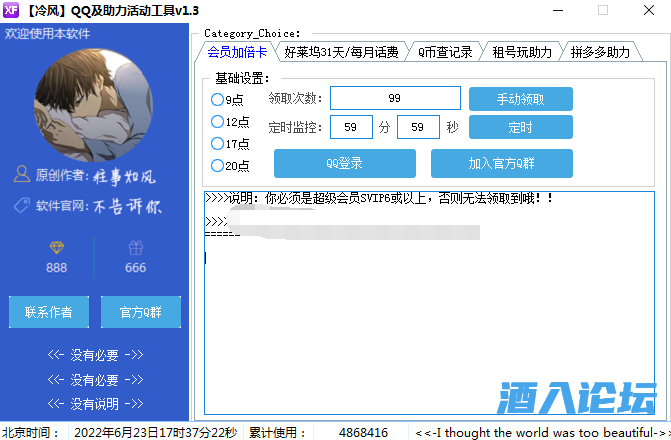This screenshot has height=440, width=671.
Task: Click the yellow diamond icon above 888
Action: tap(56, 247)
